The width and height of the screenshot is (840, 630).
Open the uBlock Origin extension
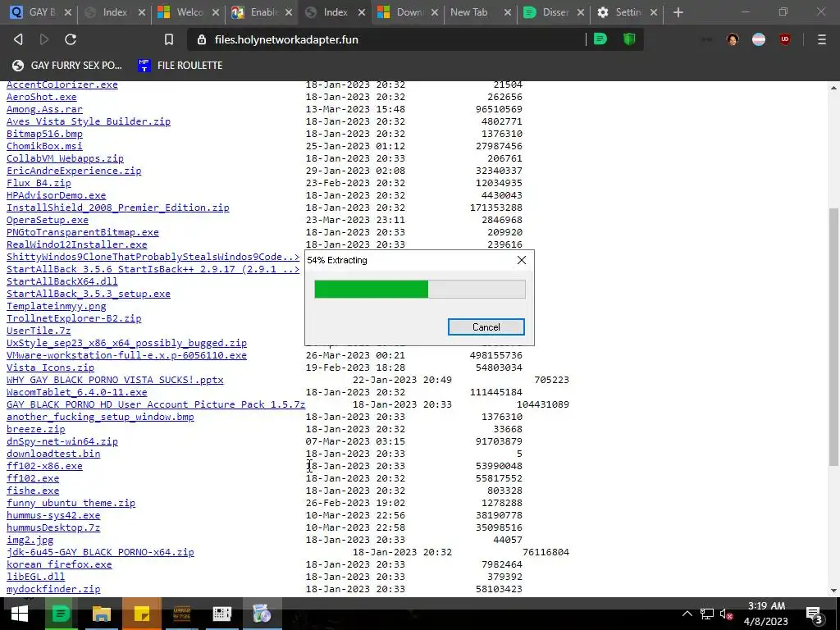[785, 39]
